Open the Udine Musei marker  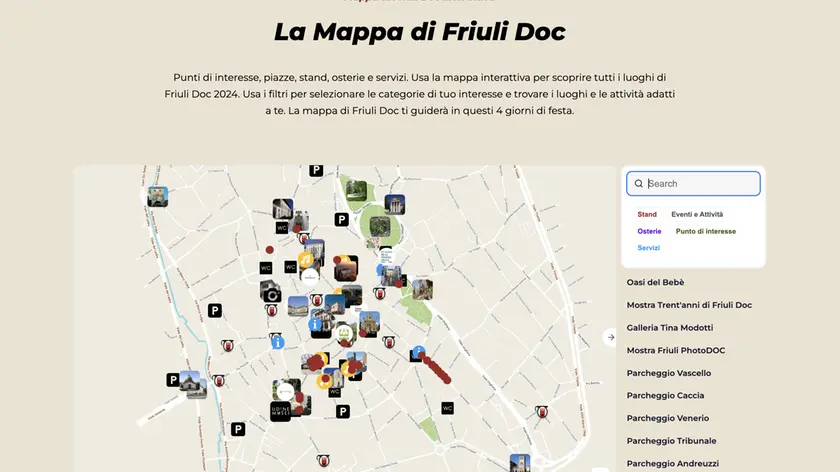280,411
